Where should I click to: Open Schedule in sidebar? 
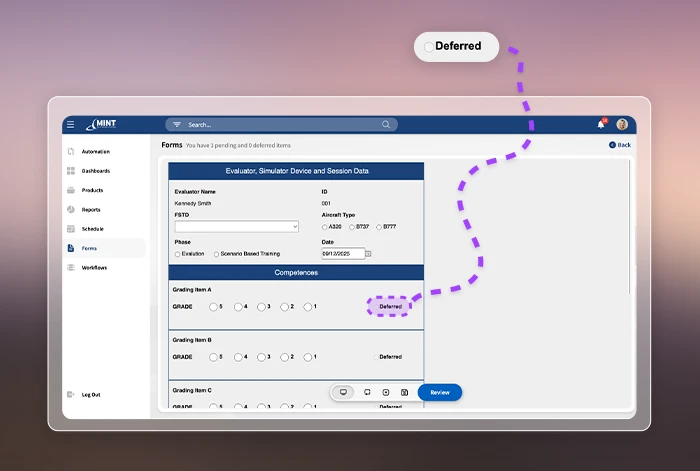point(92,229)
